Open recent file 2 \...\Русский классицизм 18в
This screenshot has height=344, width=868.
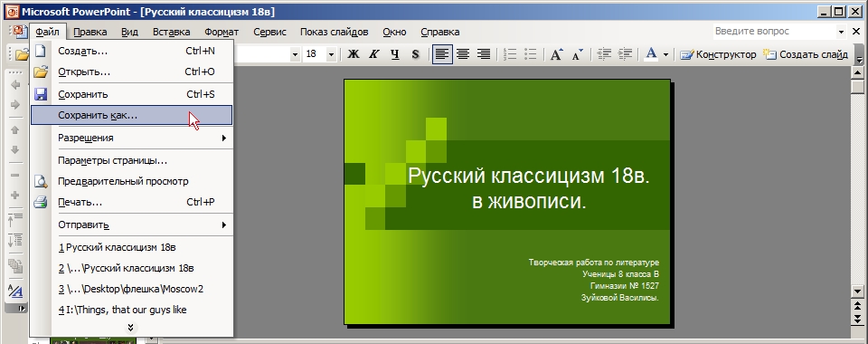(x=132, y=268)
